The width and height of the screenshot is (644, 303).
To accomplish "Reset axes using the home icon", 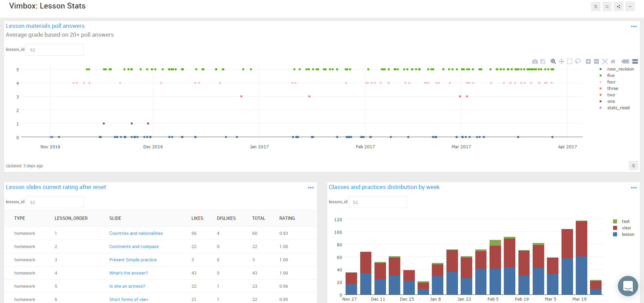I will 613,61.
